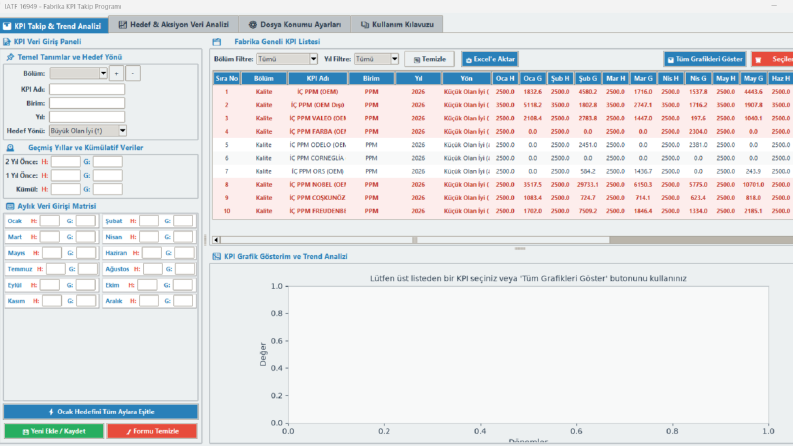The image size is (793, 446).
Task: Click the Temel Tanımlar section icon
Action: click(x=10, y=57)
